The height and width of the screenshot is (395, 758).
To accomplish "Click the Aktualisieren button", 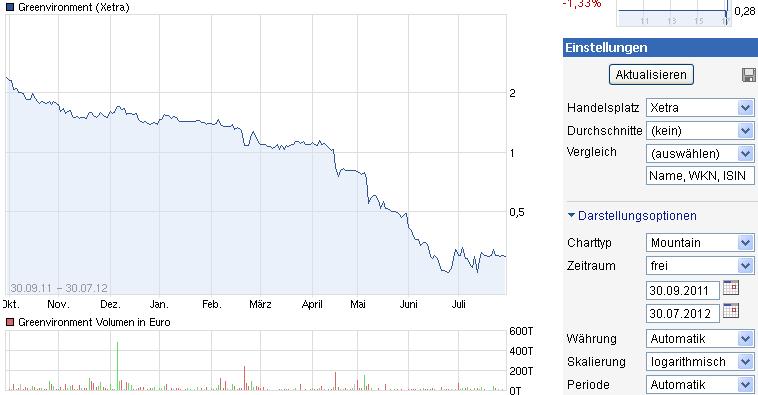I will click(x=651, y=74).
